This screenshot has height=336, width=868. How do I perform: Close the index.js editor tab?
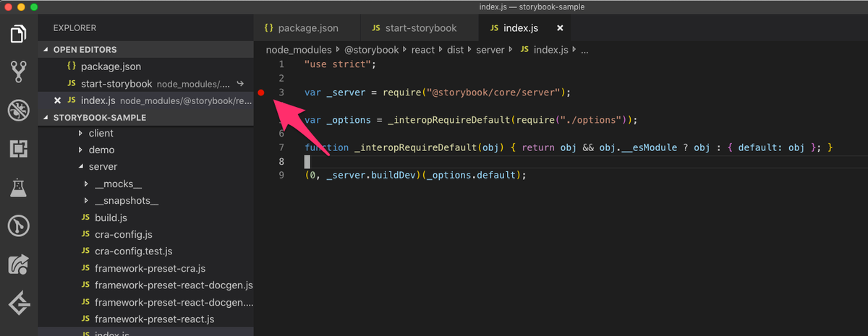(x=560, y=28)
